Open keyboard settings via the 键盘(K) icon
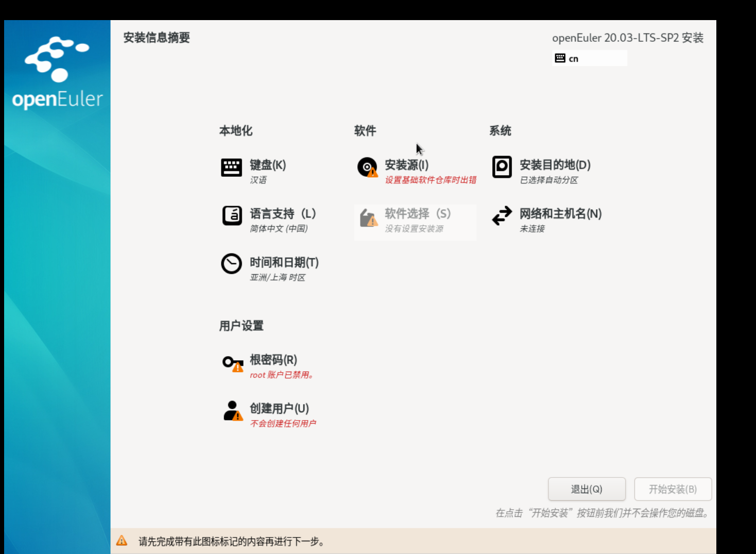Image resolution: width=756 pixels, height=554 pixels. pyautogui.click(x=231, y=167)
